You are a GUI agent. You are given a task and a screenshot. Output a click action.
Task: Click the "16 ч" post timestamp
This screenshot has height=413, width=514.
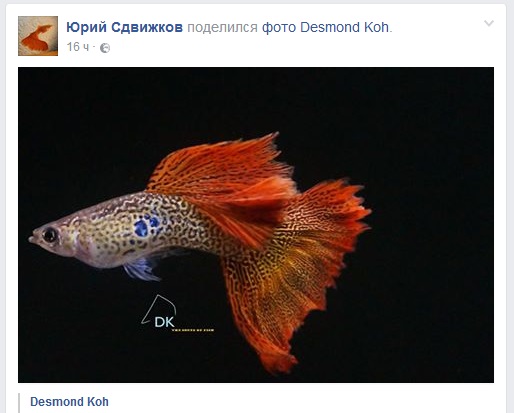(x=78, y=47)
